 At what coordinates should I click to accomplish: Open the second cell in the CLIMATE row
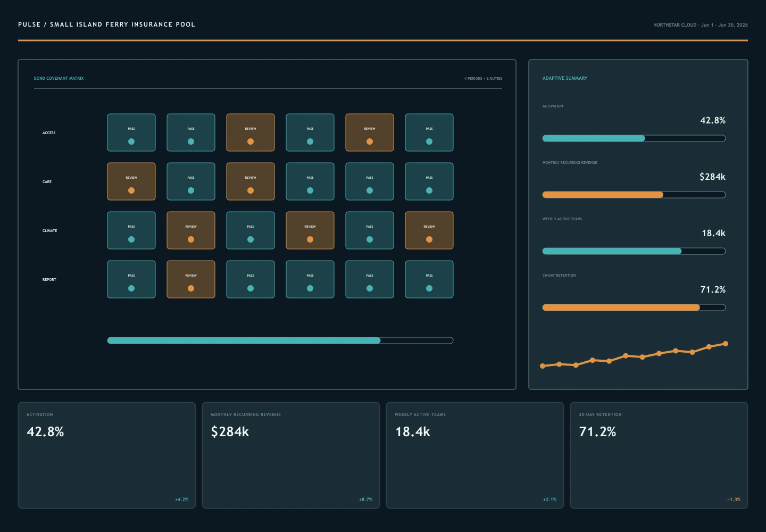(191, 230)
